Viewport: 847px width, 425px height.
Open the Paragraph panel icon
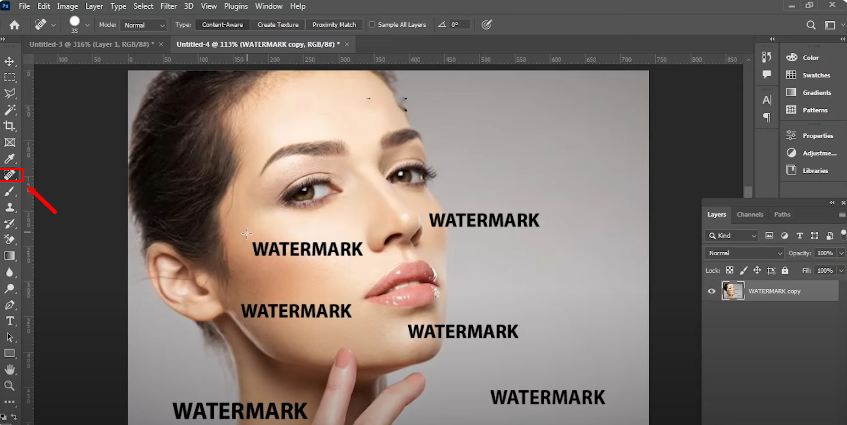[767, 117]
